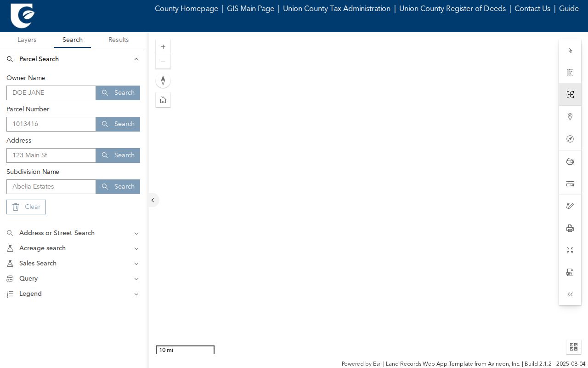Focus the Address input field
The height and width of the screenshot is (368, 588).
tap(51, 155)
